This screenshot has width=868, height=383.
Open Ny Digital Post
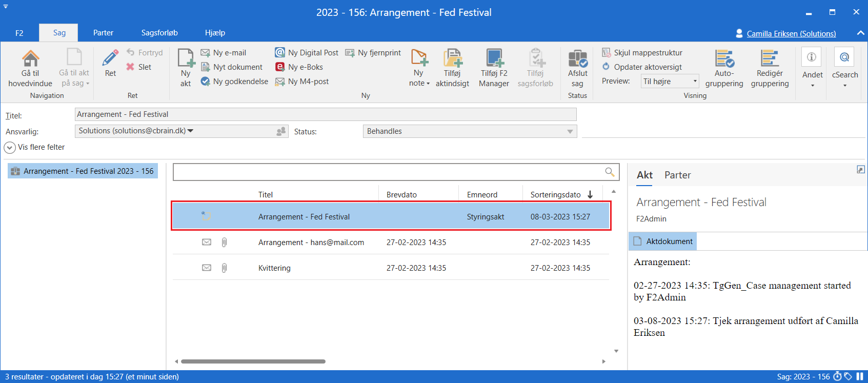pos(307,53)
